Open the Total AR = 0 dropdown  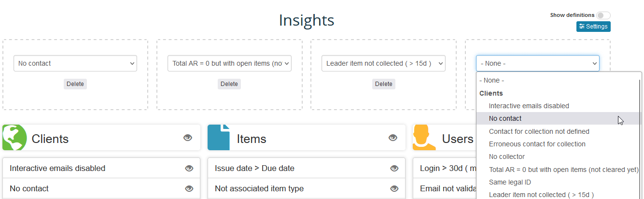(x=229, y=63)
